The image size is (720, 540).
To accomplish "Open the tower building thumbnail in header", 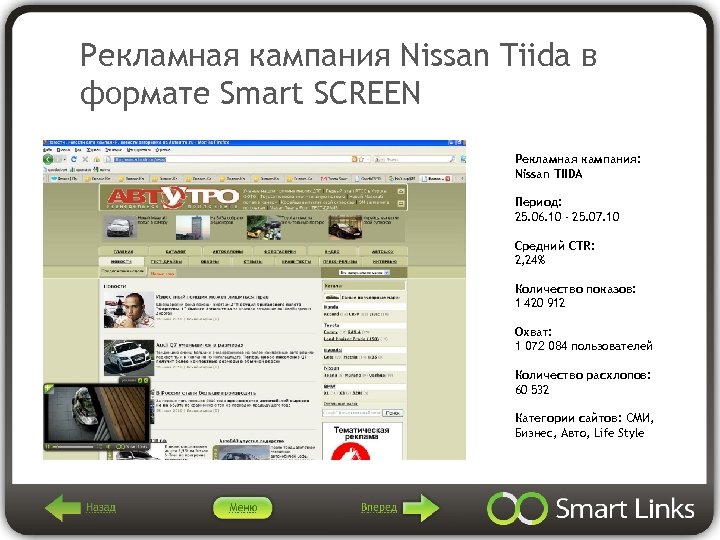I will [192, 227].
